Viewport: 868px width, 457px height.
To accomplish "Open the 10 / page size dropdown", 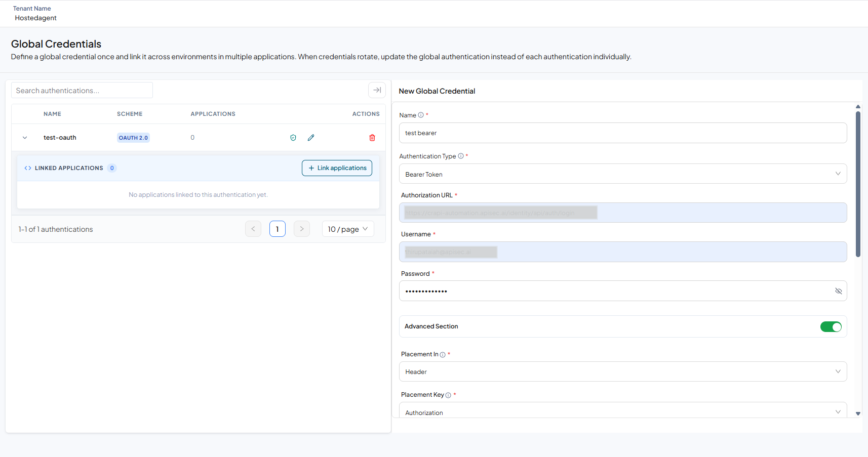I will 348,229.
